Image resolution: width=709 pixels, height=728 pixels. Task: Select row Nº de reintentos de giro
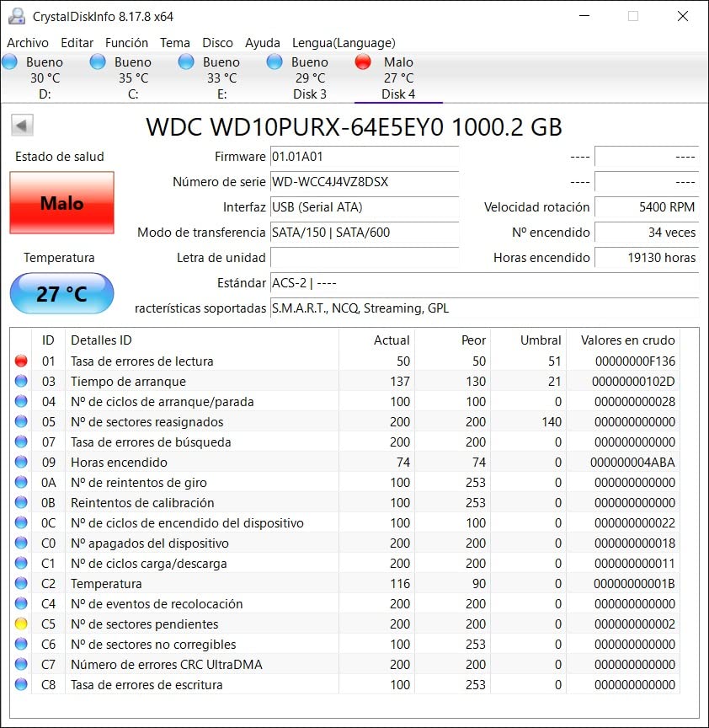tap(344, 483)
